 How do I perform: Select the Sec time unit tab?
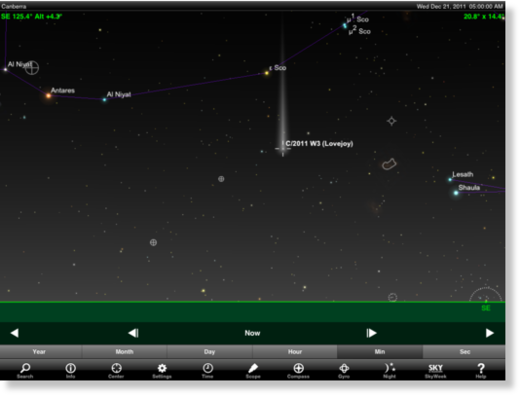pyautogui.click(x=464, y=352)
